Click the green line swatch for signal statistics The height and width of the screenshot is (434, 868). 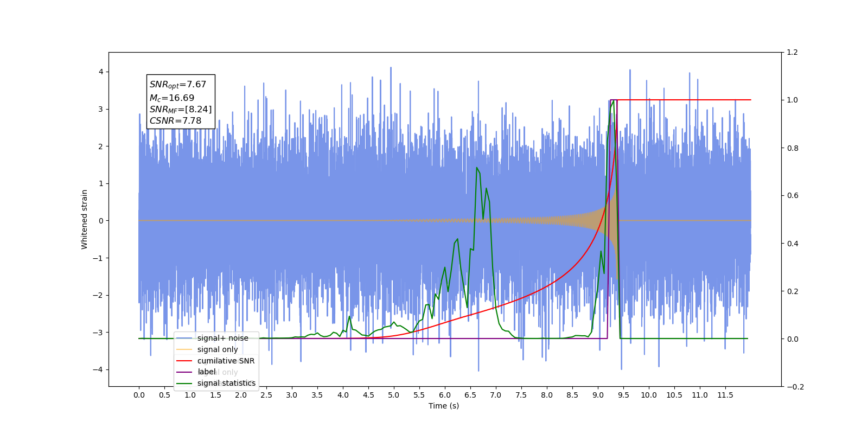tap(185, 383)
